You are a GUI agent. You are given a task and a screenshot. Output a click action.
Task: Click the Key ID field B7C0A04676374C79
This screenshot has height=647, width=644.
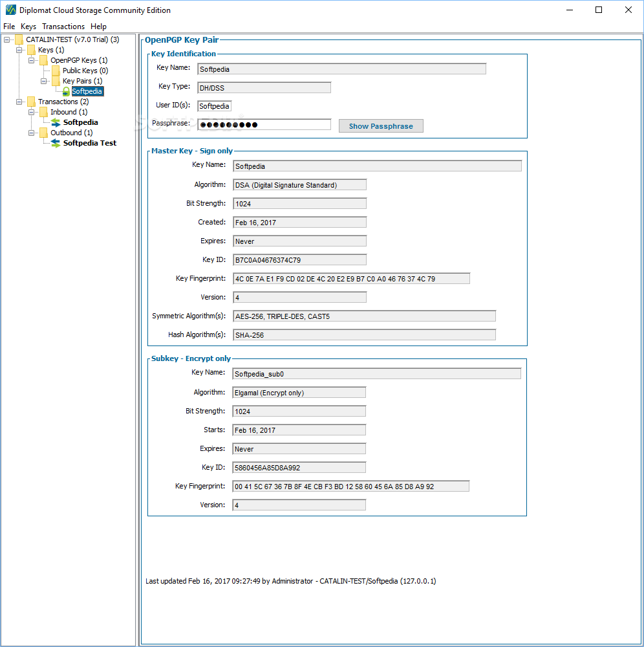pos(300,260)
